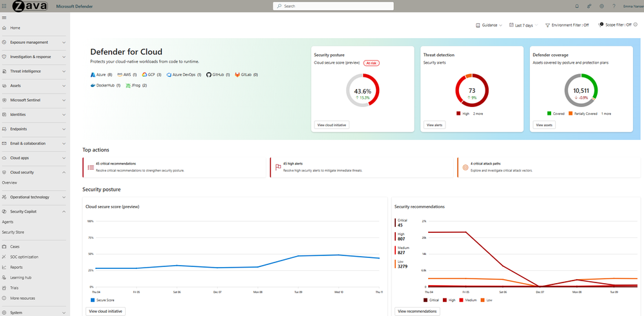Click the critical attack paths target icon

465,167
